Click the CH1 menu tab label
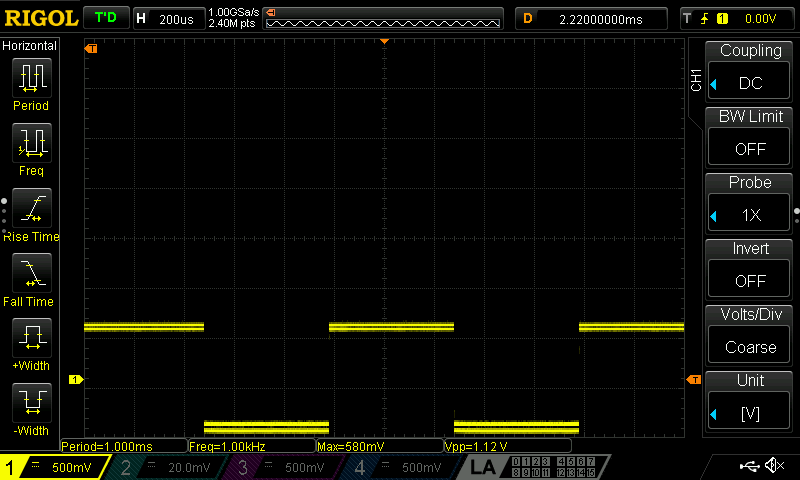This screenshot has width=800, height=480. point(696,80)
